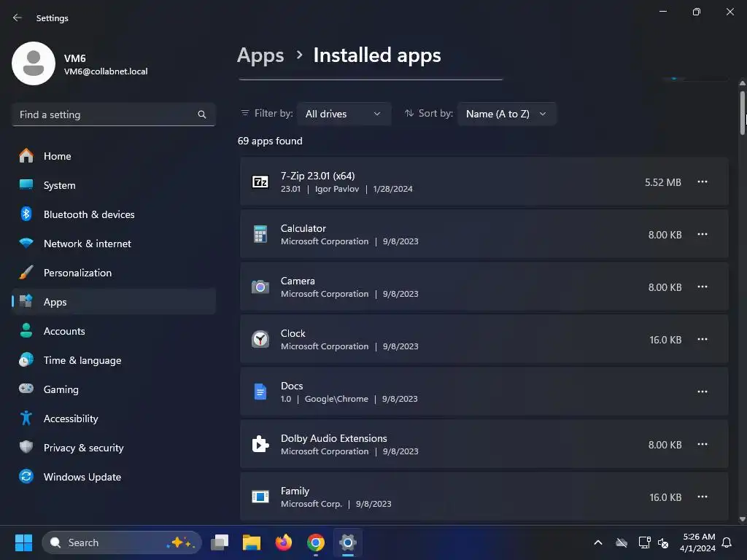Click the Installed apps heading
Screen dimensions: 747x560
point(377,55)
